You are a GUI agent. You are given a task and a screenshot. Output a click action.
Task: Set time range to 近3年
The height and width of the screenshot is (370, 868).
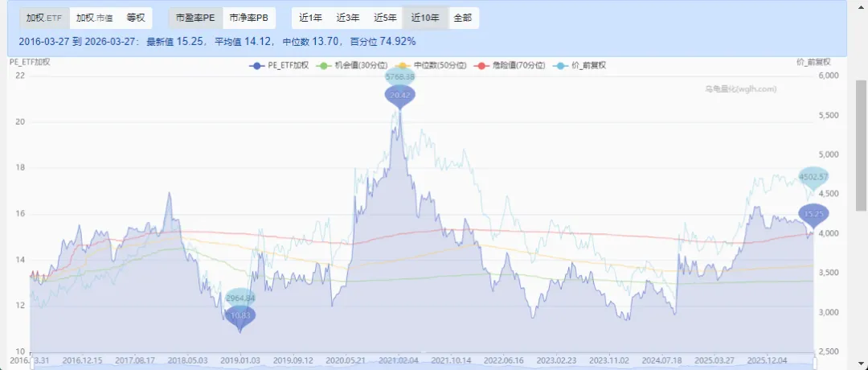coord(348,18)
